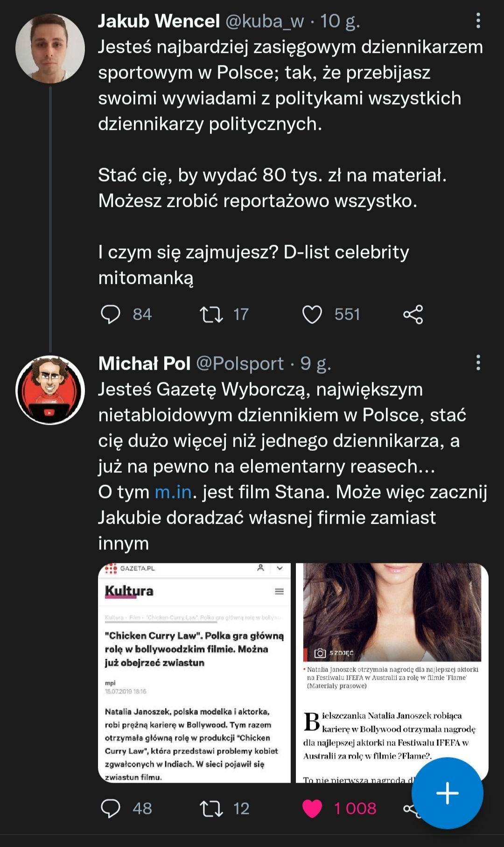504x847 pixels.
Task: Reply to Jakub Wencel's tweet
Action: (x=111, y=314)
